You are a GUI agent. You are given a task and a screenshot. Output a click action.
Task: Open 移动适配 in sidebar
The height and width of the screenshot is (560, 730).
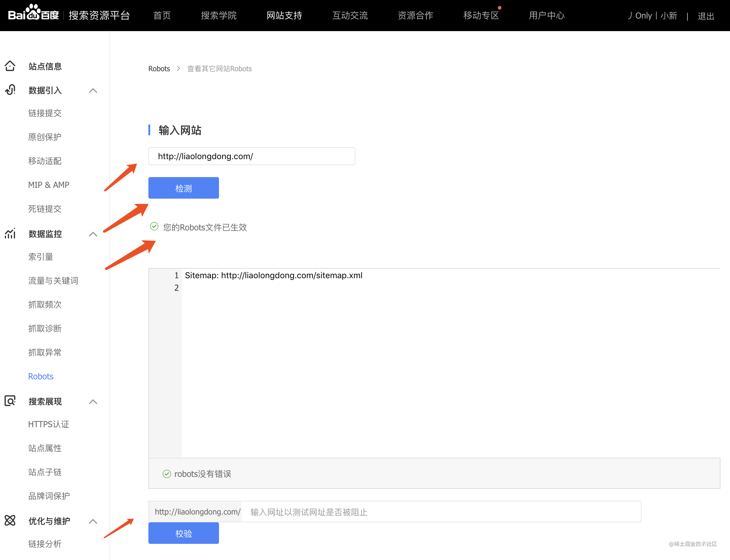(45, 161)
